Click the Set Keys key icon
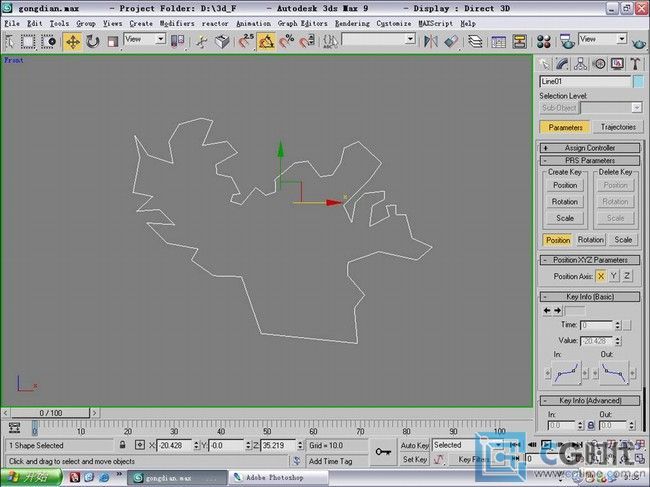 (383, 452)
